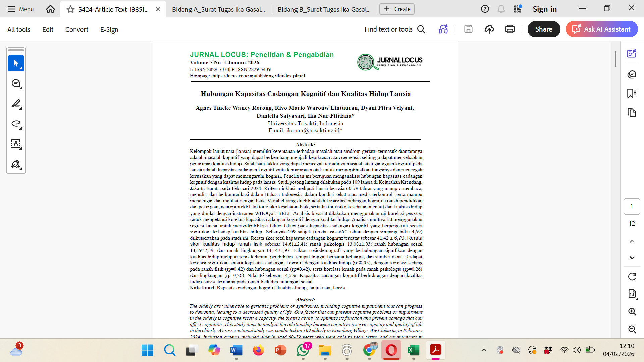
Task: Click the current page number field
Action: coord(632,206)
